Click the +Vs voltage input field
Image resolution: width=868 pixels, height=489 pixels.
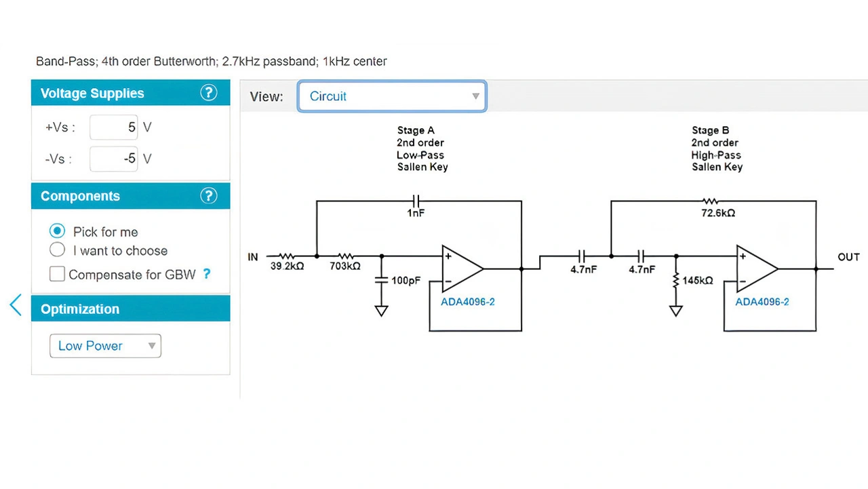click(114, 127)
